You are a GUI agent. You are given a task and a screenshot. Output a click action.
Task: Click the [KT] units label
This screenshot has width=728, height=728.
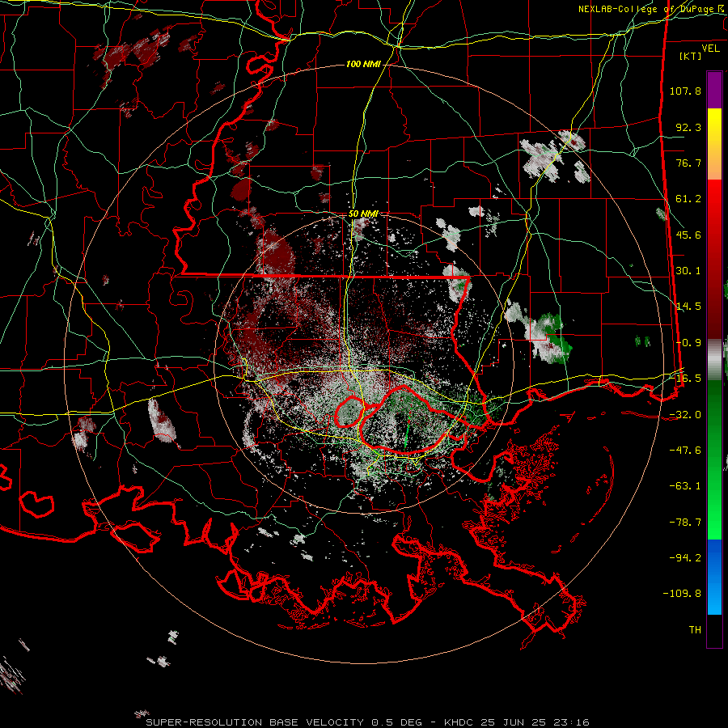[691, 56]
